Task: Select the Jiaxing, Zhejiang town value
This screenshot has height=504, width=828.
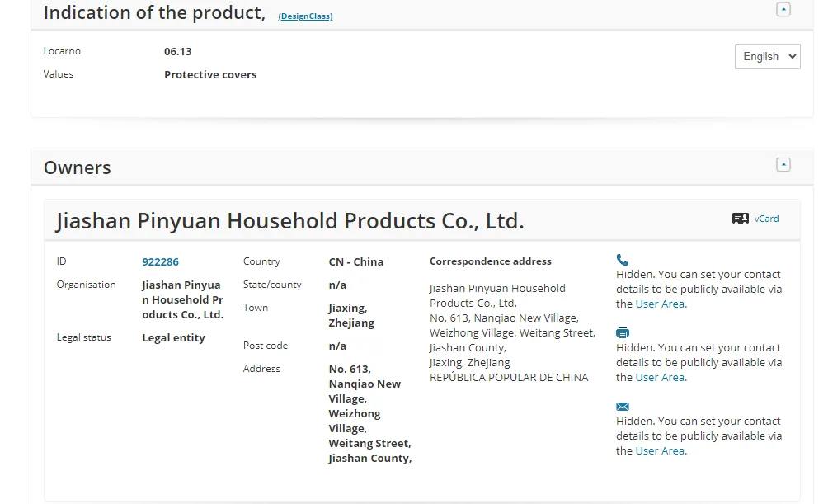Action: [x=351, y=315]
